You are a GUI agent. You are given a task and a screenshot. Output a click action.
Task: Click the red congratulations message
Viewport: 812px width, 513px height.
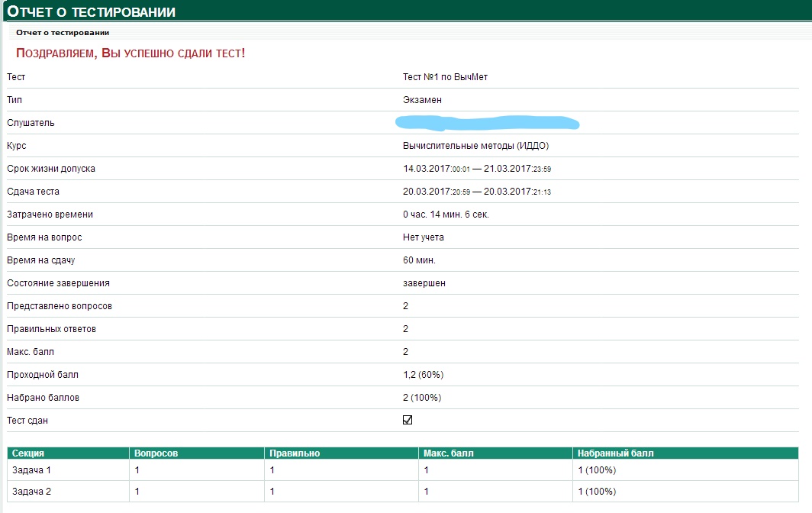[130, 53]
